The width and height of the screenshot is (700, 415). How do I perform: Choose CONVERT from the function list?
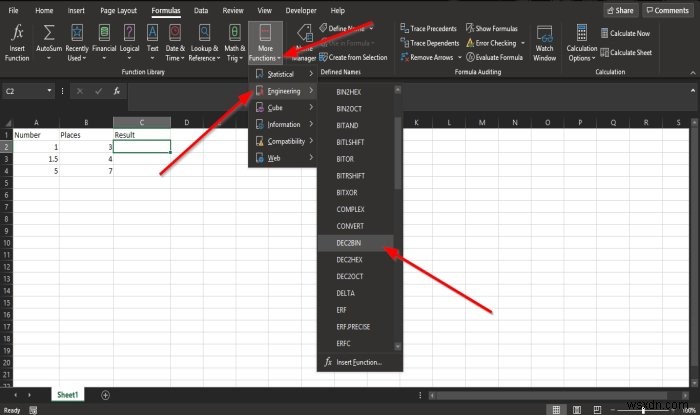tap(355, 226)
